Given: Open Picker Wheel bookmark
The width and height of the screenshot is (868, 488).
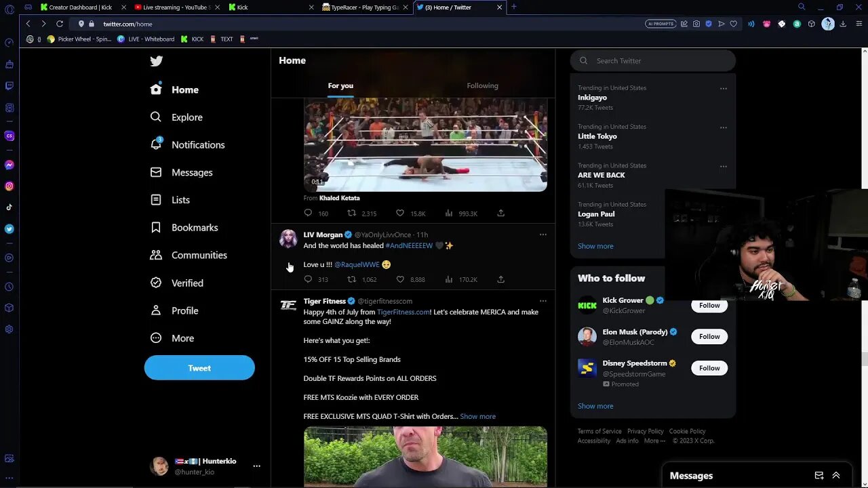Looking at the screenshot, I should (79, 39).
